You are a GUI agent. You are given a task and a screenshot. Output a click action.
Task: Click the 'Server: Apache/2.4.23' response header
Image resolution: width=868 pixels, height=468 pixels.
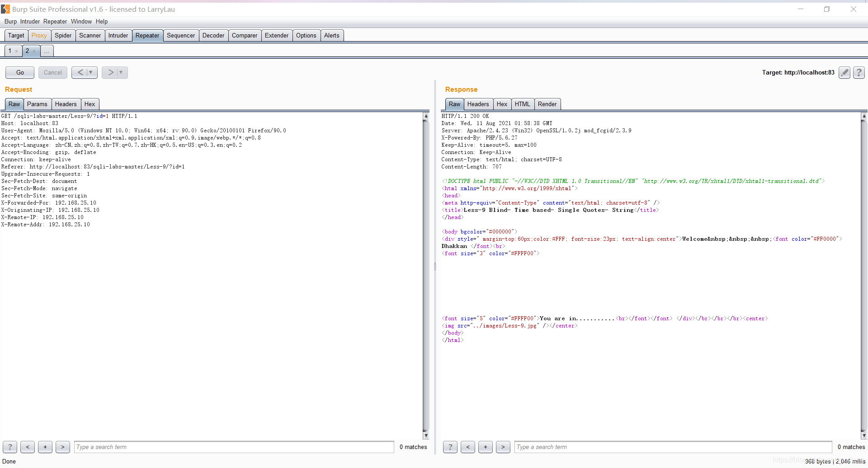click(x=537, y=131)
